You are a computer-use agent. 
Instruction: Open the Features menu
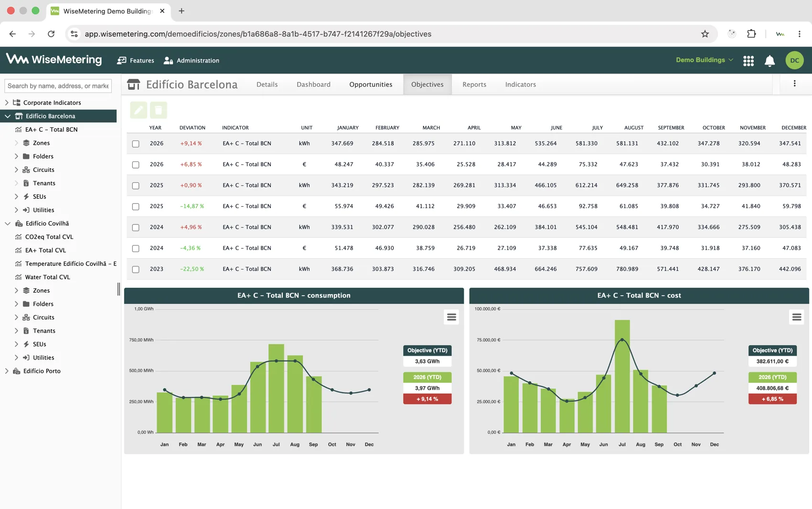pyautogui.click(x=136, y=60)
